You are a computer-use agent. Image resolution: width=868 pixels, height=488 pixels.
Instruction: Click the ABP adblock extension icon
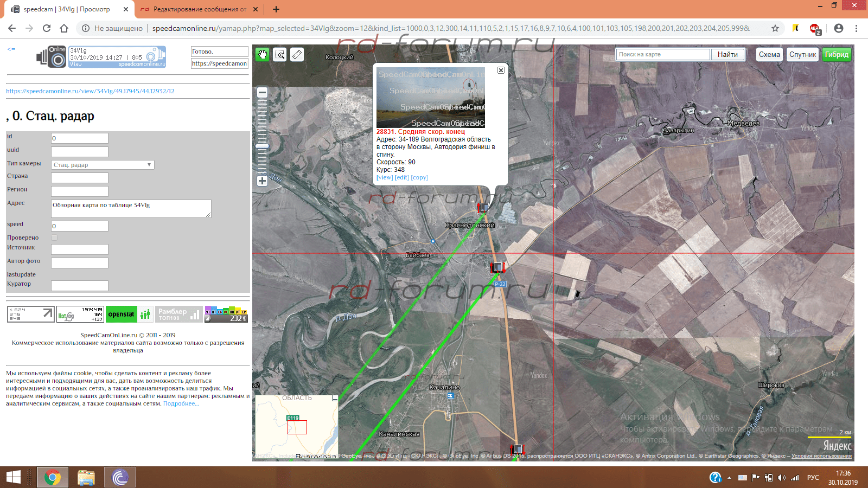(x=815, y=29)
